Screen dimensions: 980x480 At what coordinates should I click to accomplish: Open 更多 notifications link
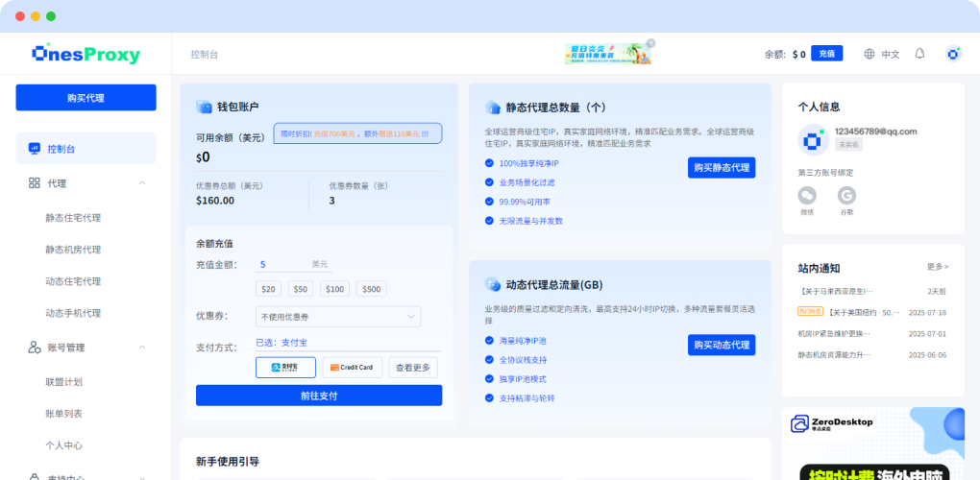pos(938,267)
